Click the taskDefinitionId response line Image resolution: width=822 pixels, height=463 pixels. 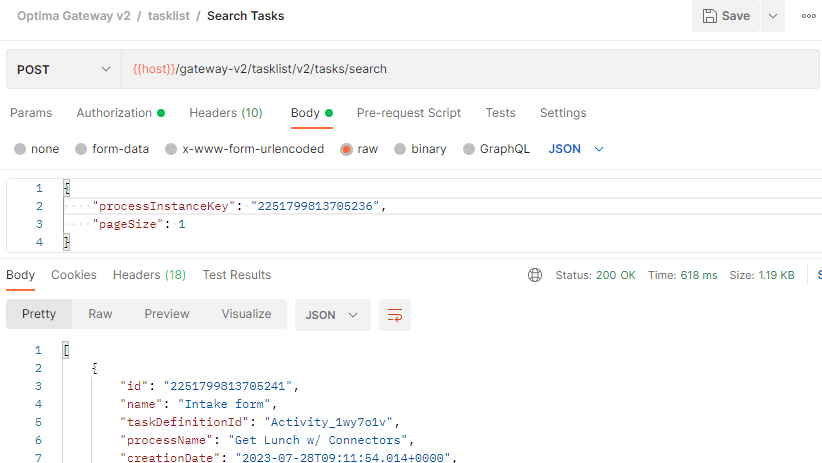pos(260,422)
